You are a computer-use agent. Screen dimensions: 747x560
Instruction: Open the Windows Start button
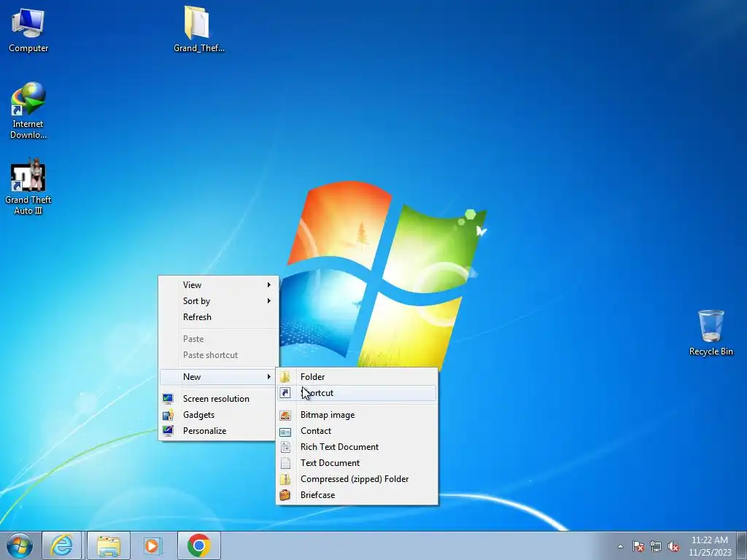click(19, 545)
